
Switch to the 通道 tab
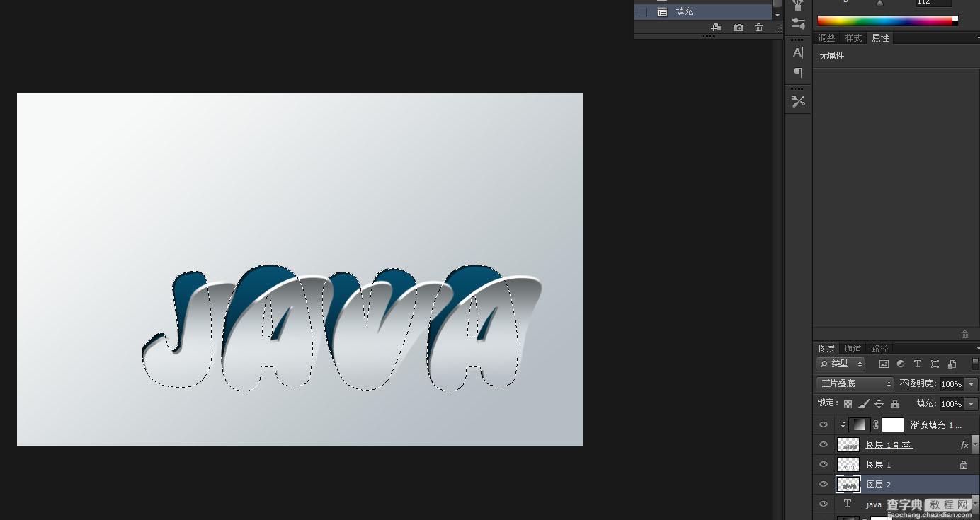(853, 348)
